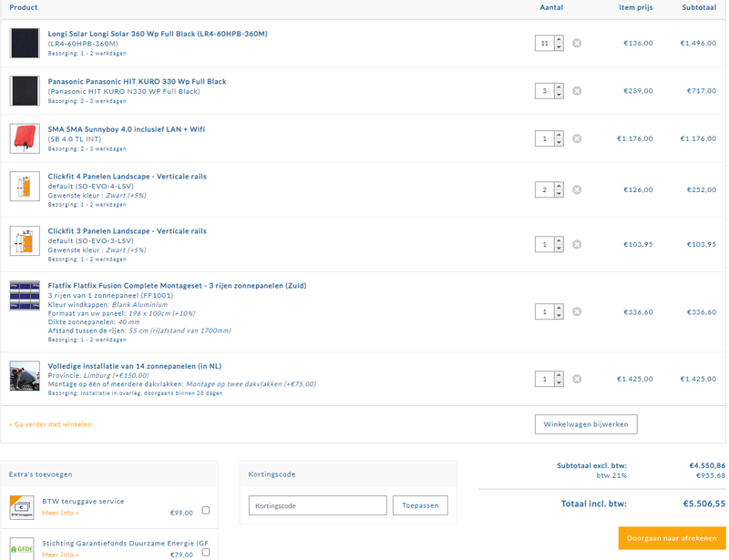Viewport: 729px width, 560px height.
Task: Increase quantity of Clickfit 4 Panelen set
Action: pyautogui.click(x=558, y=186)
